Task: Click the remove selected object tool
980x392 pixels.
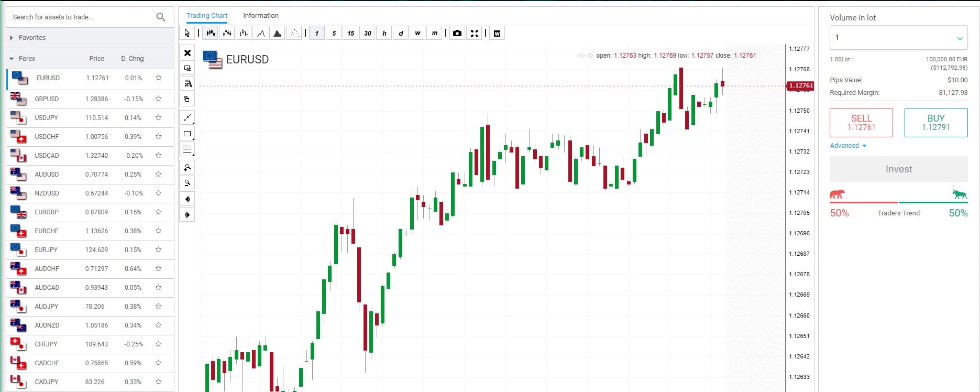Action: tap(187, 68)
